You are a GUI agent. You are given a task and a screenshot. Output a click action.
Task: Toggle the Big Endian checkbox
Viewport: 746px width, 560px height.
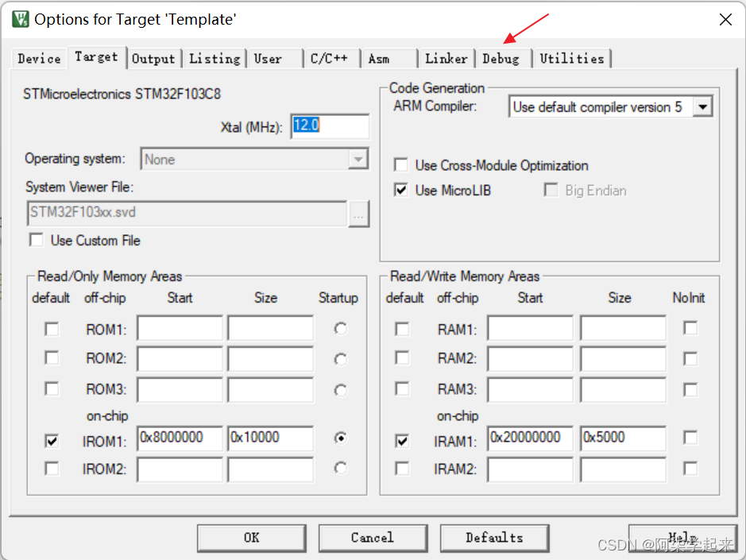(x=551, y=191)
